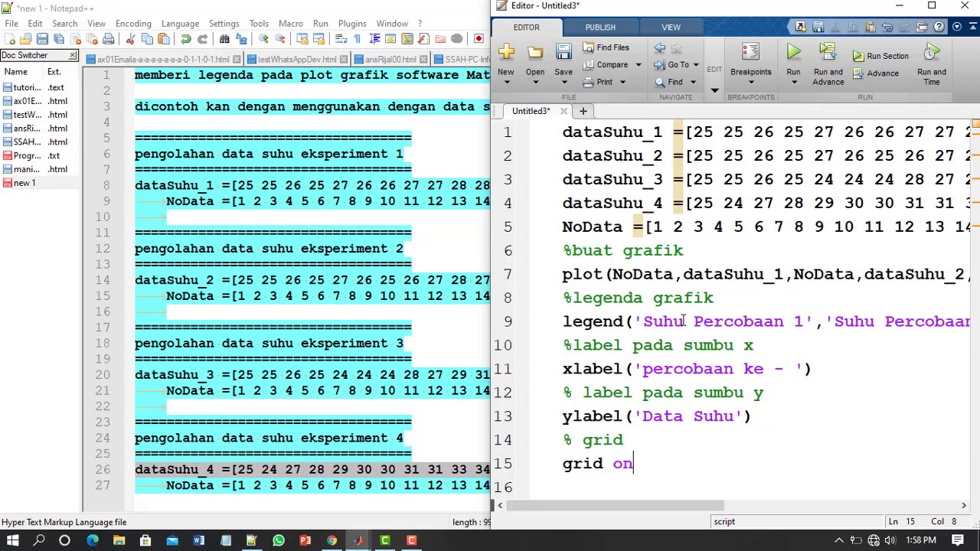Click Notepad++ Undo toolbar icon
The width and height of the screenshot is (980, 551).
tap(186, 39)
